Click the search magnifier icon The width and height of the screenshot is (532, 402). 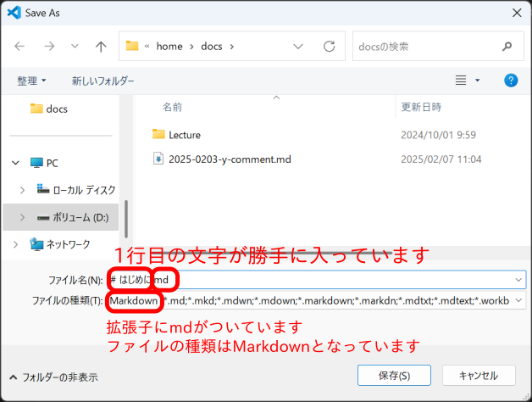(507, 47)
